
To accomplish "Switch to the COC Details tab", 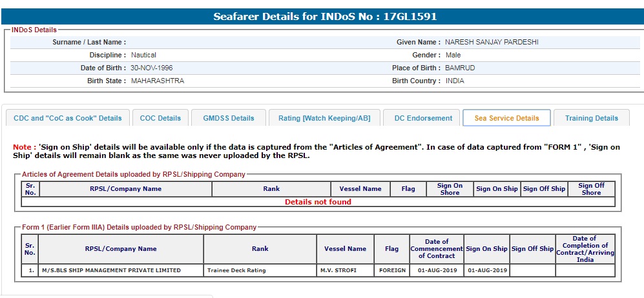I will pyautogui.click(x=160, y=118).
